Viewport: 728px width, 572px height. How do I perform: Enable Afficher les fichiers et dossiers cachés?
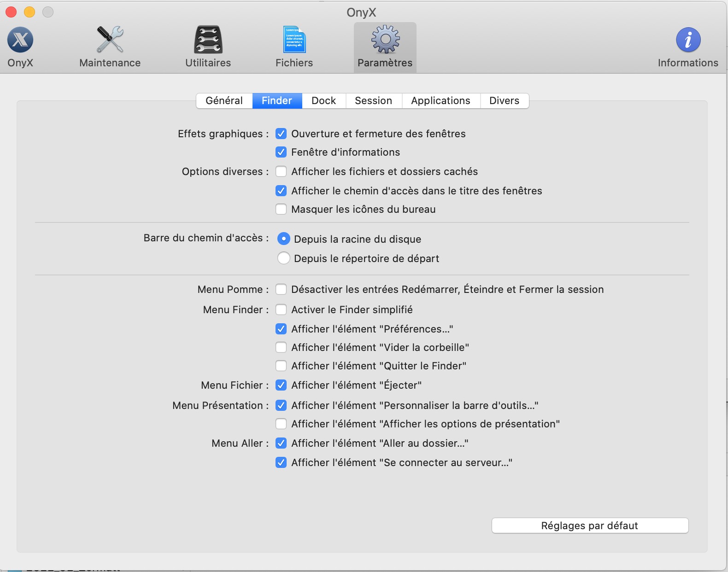pyautogui.click(x=281, y=171)
